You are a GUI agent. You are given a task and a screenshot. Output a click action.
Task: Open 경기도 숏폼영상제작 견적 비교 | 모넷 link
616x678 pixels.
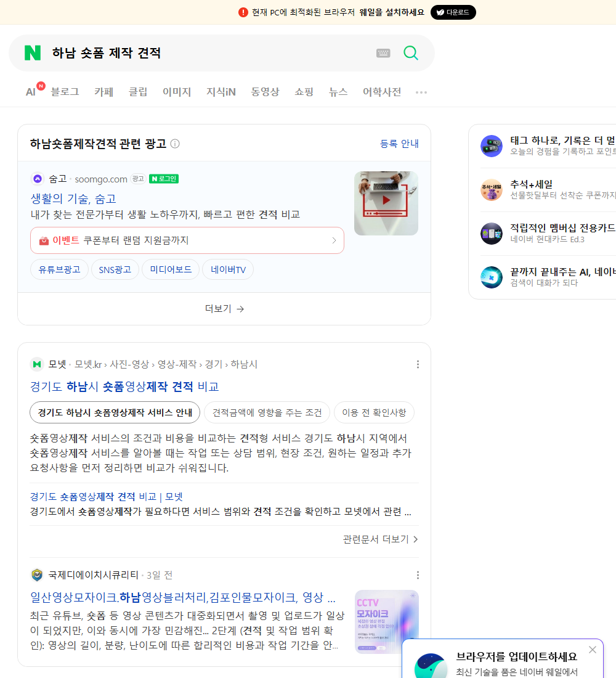pos(107,496)
